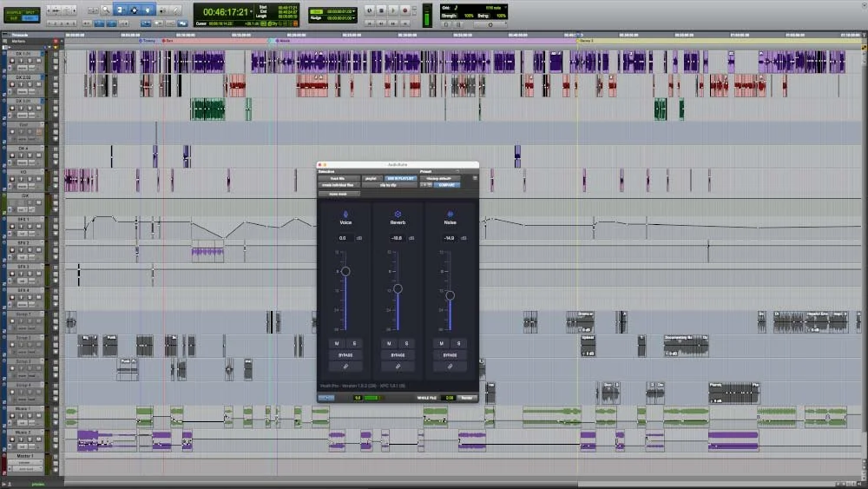Viewport: 868px width, 489px height.
Task: Click the Noise level slider handle
Action: pyautogui.click(x=450, y=295)
